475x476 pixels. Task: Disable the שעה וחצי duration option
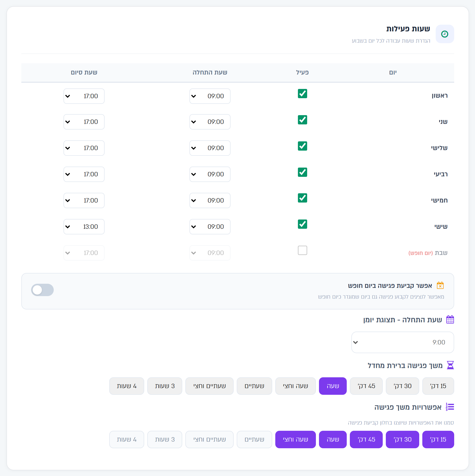pyautogui.click(x=296, y=440)
